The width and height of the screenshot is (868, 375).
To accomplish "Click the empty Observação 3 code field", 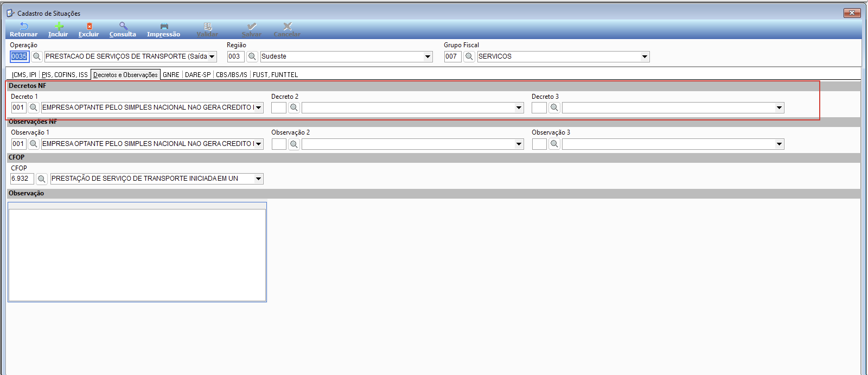I will [x=539, y=144].
